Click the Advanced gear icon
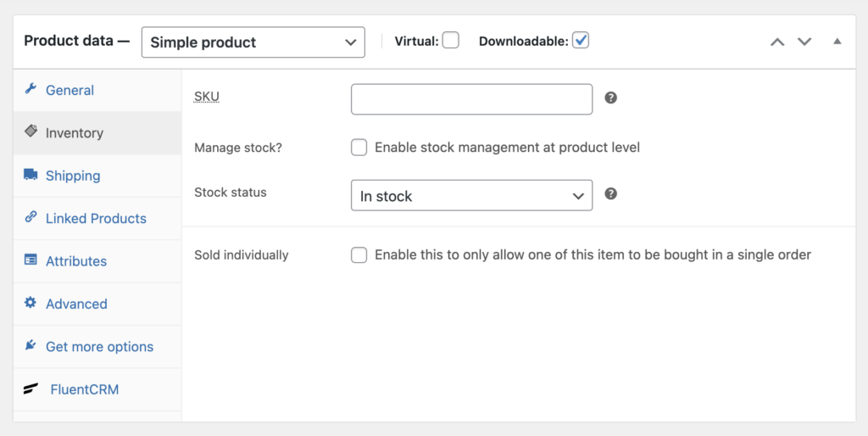 pos(31,303)
